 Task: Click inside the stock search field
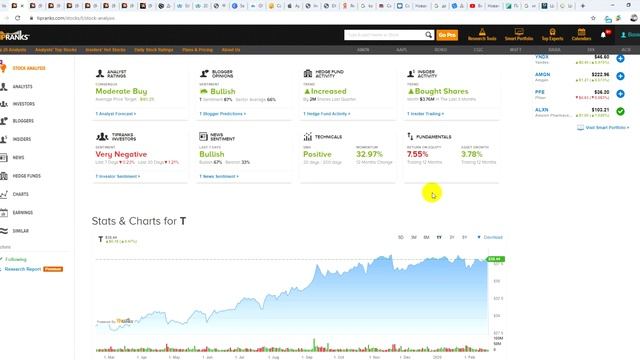[384, 35]
